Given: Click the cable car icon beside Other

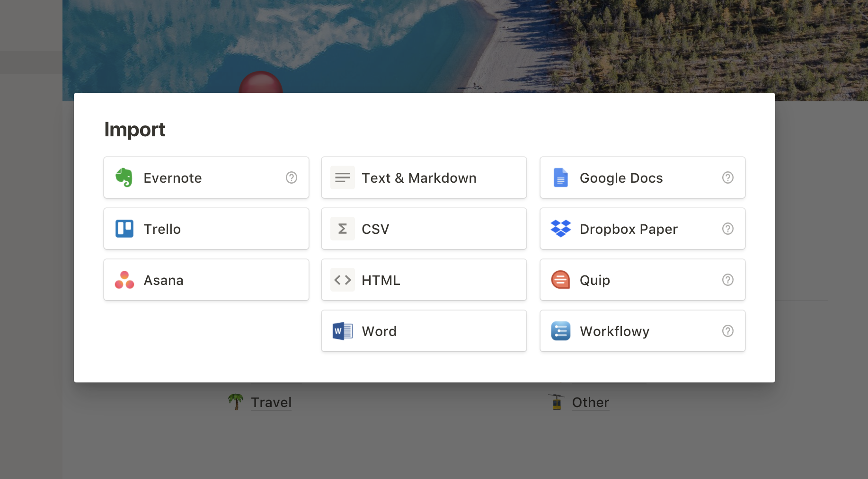Looking at the screenshot, I should click(557, 402).
